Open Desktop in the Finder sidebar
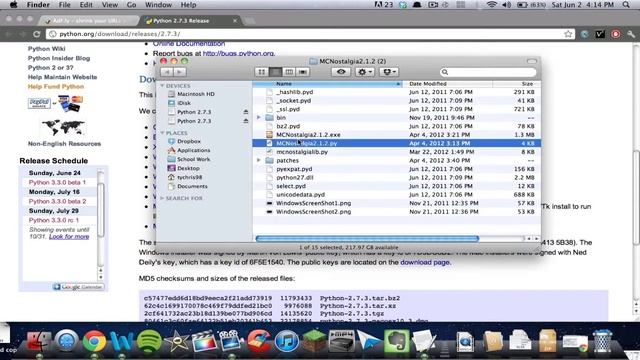Screen dimensions: 640x360 [188, 168]
